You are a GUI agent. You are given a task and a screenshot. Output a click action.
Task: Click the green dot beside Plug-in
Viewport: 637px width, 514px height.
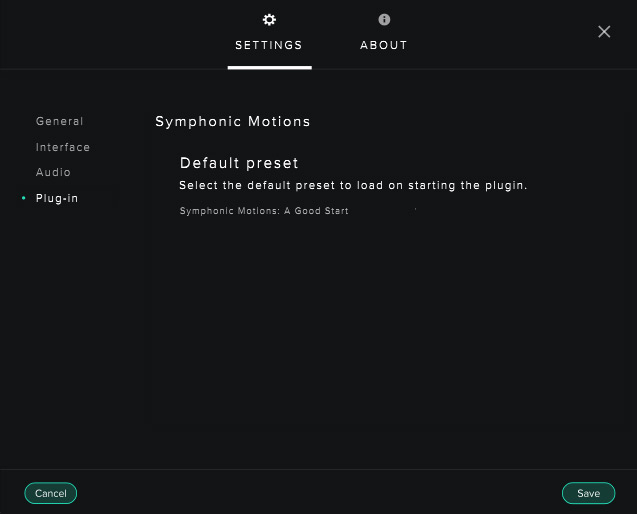point(24,198)
